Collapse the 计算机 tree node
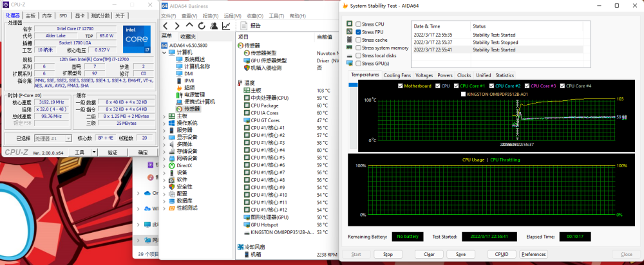 pyautogui.click(x=165, y=53)
